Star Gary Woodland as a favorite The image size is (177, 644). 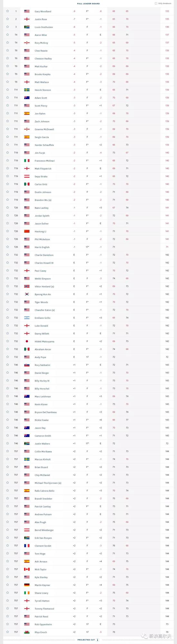tap(7, 11)
